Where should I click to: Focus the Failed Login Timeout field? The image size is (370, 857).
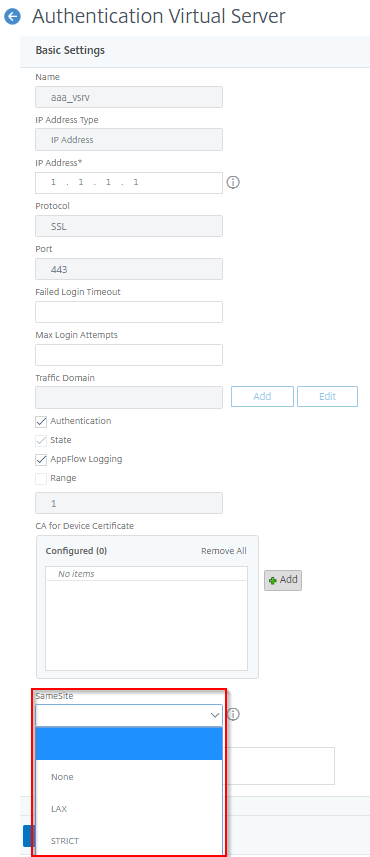129,312
